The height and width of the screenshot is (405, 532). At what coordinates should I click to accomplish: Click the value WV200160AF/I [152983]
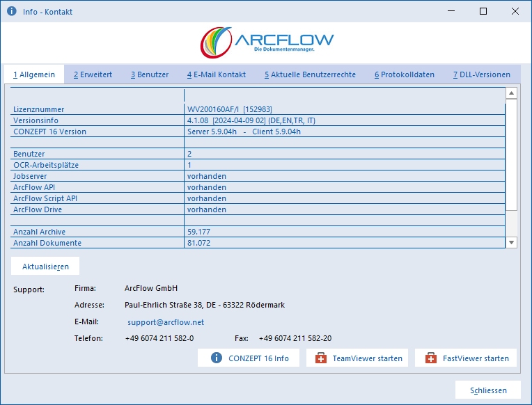click(x=229, y=109)
